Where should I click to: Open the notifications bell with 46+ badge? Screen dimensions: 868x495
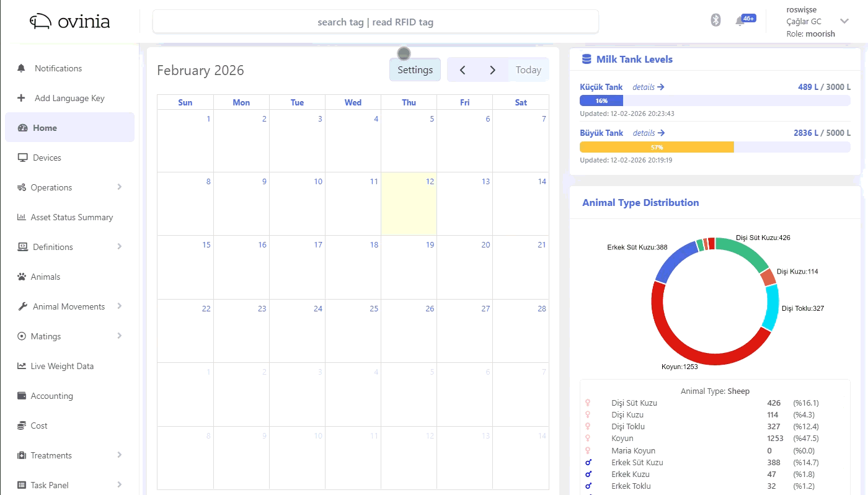coord(740,21)
